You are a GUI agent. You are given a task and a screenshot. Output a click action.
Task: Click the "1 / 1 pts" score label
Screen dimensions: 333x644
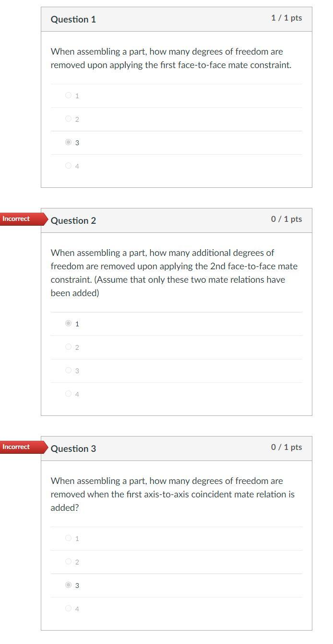286,18
